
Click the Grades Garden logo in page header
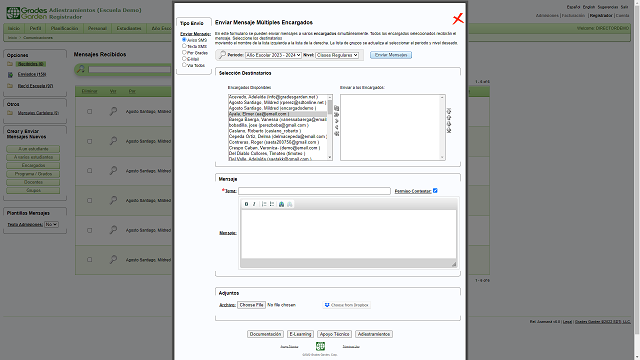(x=27, y=13)
